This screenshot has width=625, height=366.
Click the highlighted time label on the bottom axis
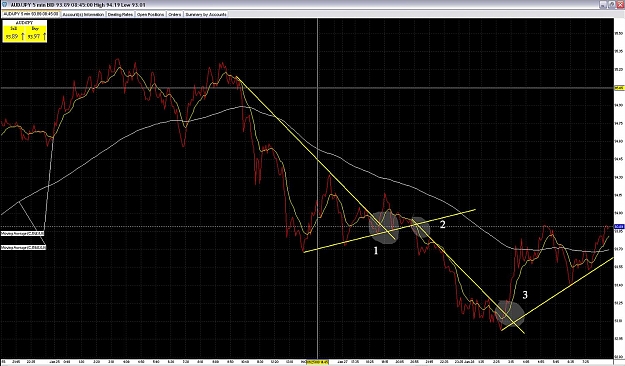(x=317, y=362)
